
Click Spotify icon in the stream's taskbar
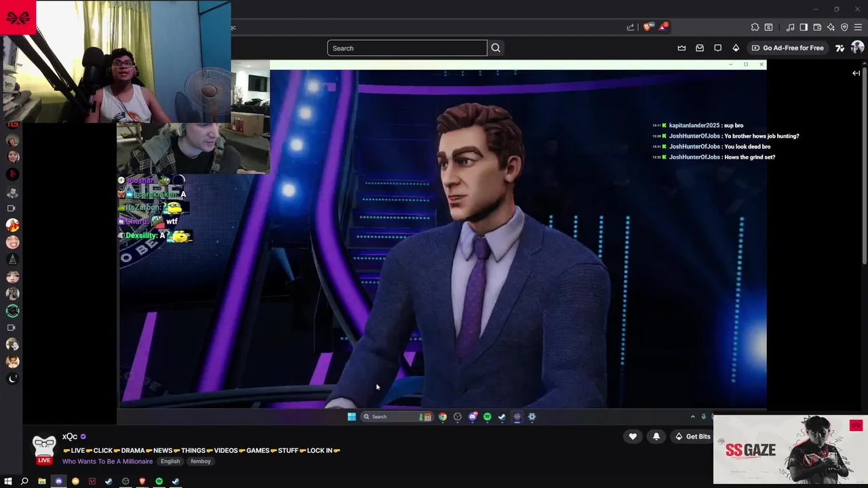487,417
